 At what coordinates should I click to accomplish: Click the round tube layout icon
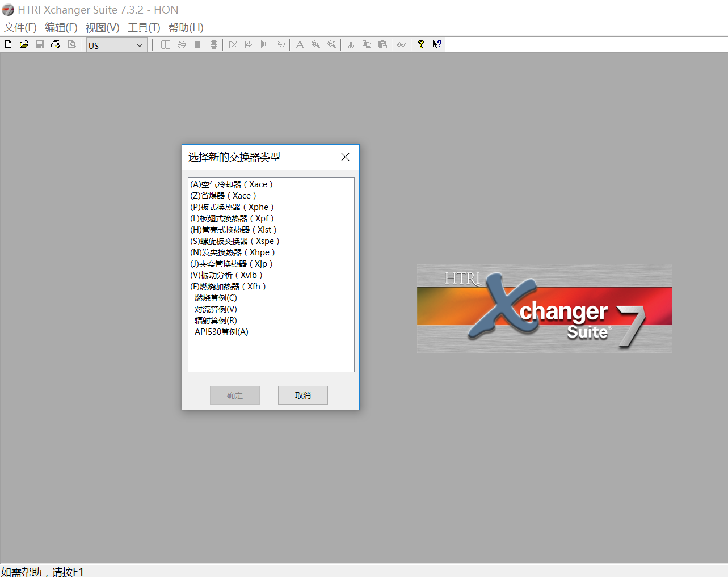pos(182,44)
